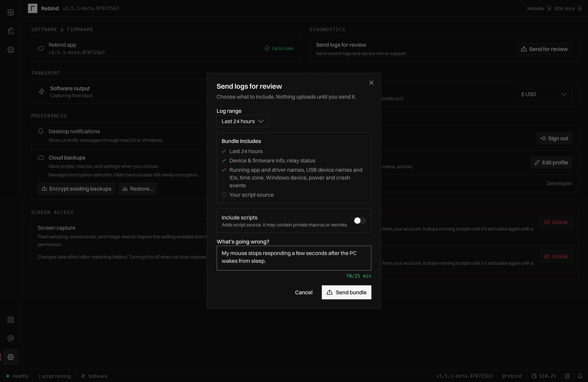This screenshot has width=588, height=382.
Task: Close the Send logs dialog with X
Action: pos(371,83)
